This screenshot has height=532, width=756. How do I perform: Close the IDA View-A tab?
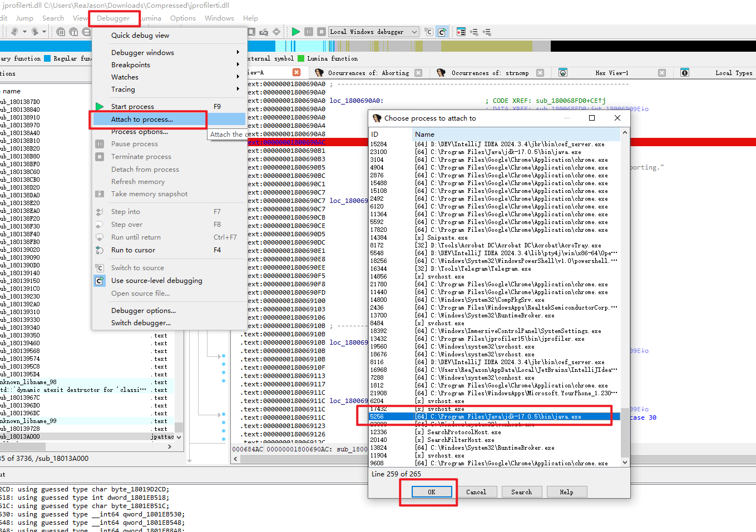coord(297,72)
